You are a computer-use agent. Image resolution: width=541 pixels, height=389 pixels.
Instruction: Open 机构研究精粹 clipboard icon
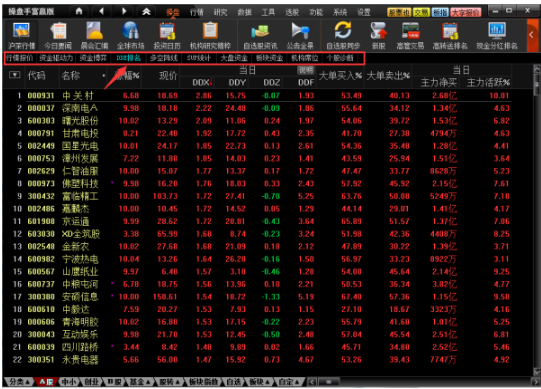tap(210, 35)
